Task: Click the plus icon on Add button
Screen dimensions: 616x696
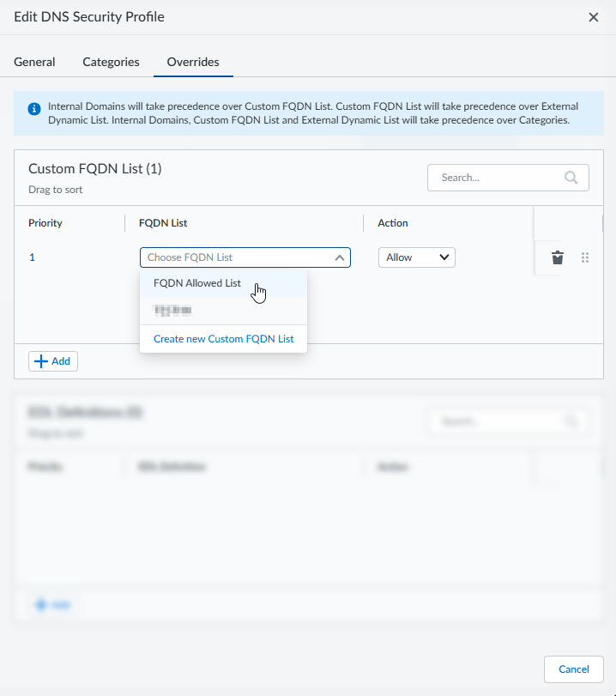Action: pos(40,361)
